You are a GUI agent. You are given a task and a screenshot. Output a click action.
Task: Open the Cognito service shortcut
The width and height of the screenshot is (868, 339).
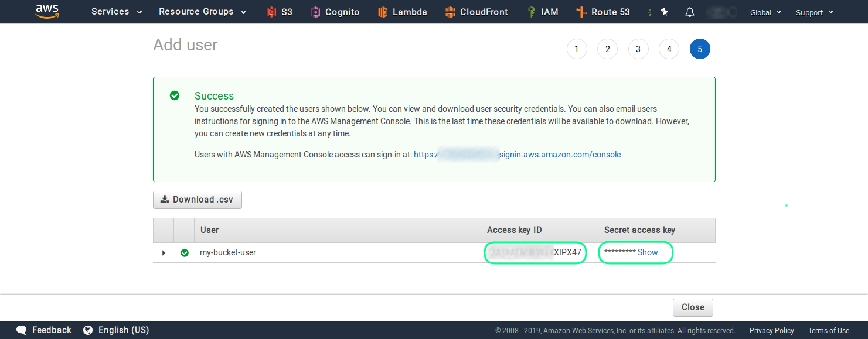pyautogui.click(x=335, y=12)
